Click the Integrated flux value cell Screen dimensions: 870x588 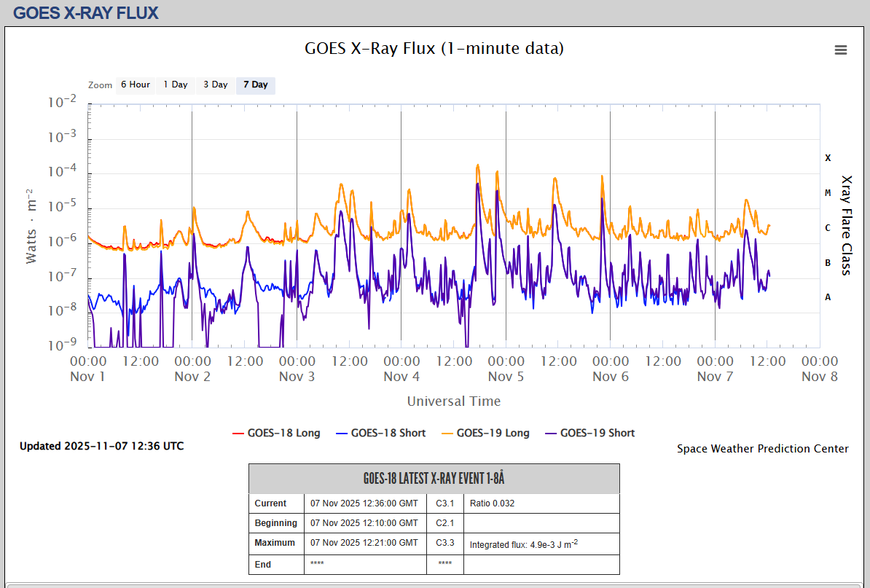tap(523, 544)
